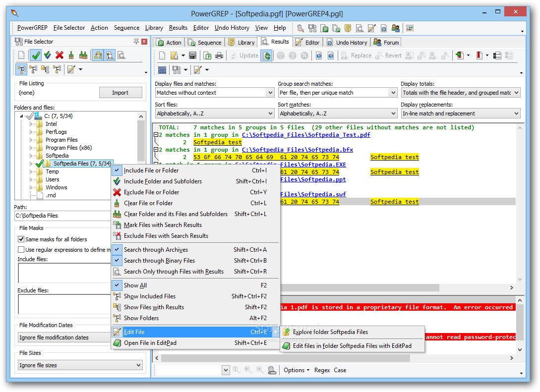Click the Clear File Selector blank-page icon
Viewport: 540px width, 392px height.
pyautogui.click(x=21, y=55)
